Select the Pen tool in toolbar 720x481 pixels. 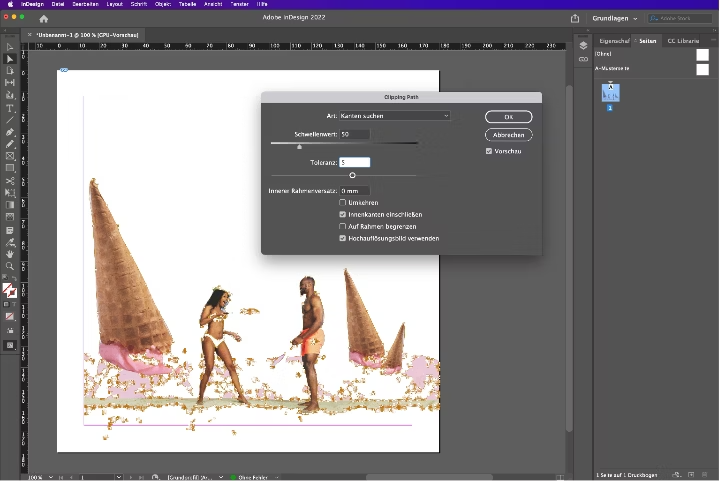(x=10, y=132)
